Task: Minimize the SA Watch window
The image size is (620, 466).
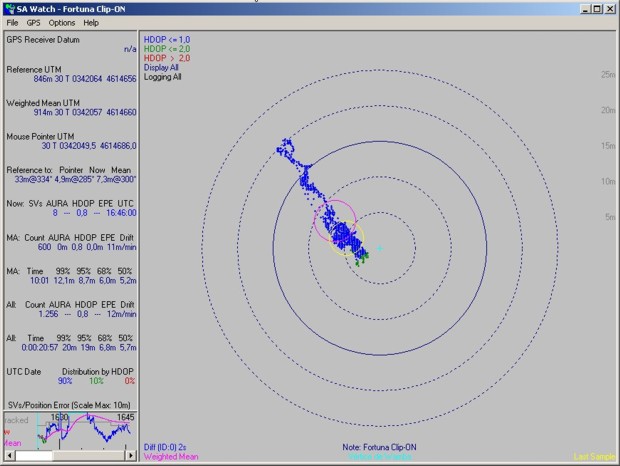Action: pyautogui.click(x=586, y=9)
